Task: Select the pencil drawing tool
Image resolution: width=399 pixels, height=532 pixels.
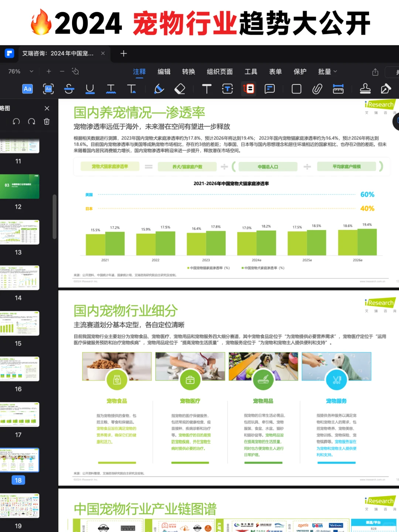Action: (x=159, y=89)
